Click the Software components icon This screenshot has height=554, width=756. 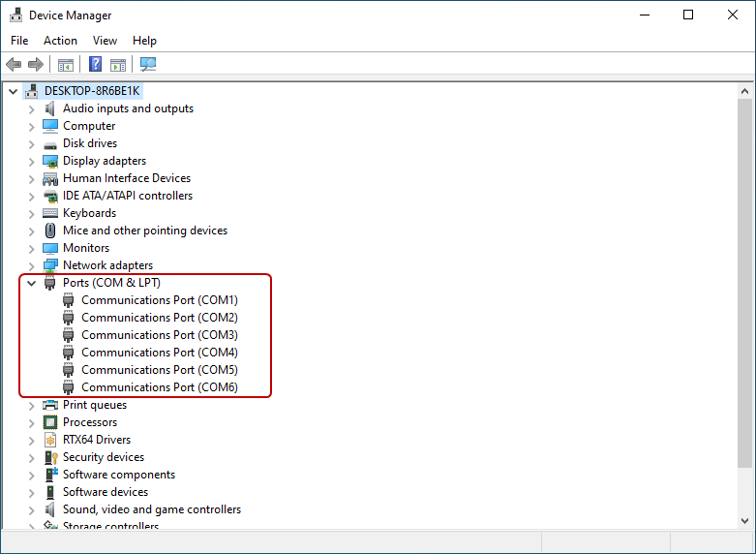[x=51, y=475]
